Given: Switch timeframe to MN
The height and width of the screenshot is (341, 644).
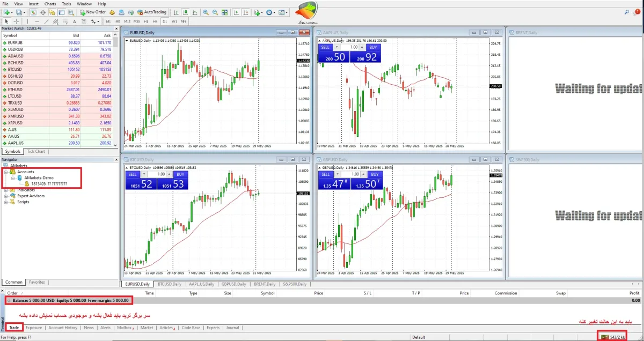Looking at the screenshot, I should coord(184,21).
